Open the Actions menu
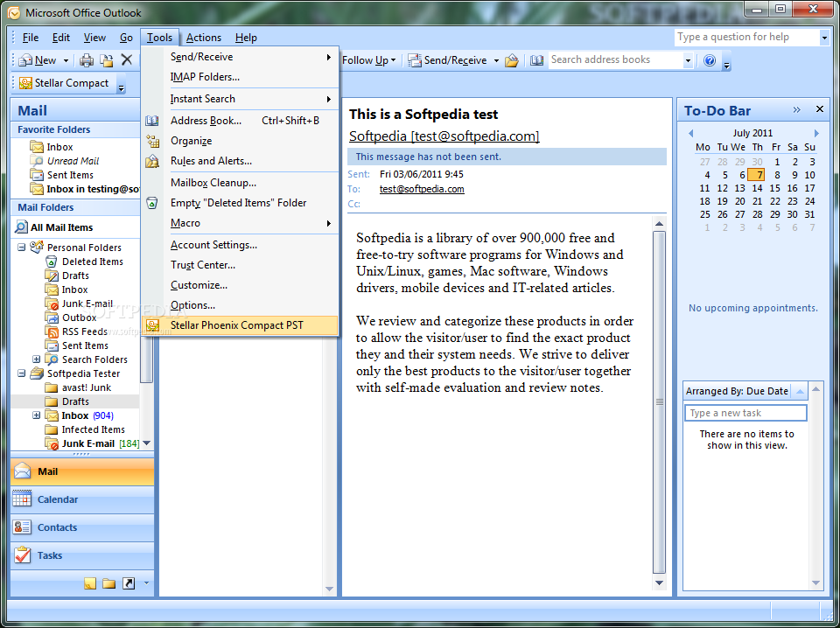840x628 pixels. [204, 38]
